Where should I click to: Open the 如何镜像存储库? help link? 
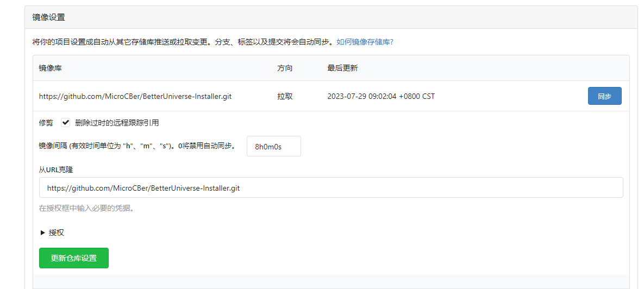[x=365, y=42]
